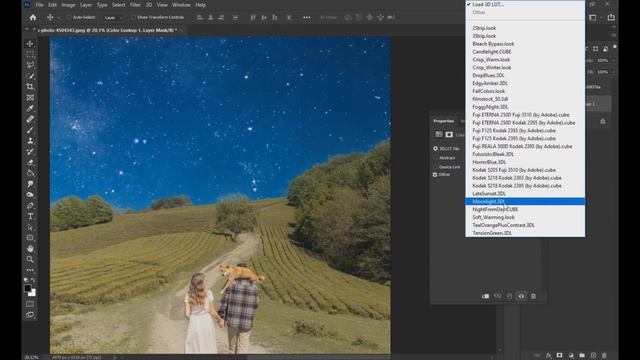Screen dimensions: 640x360
Task: Select the Rectangular Marquee tool
Action: [30, 54]
